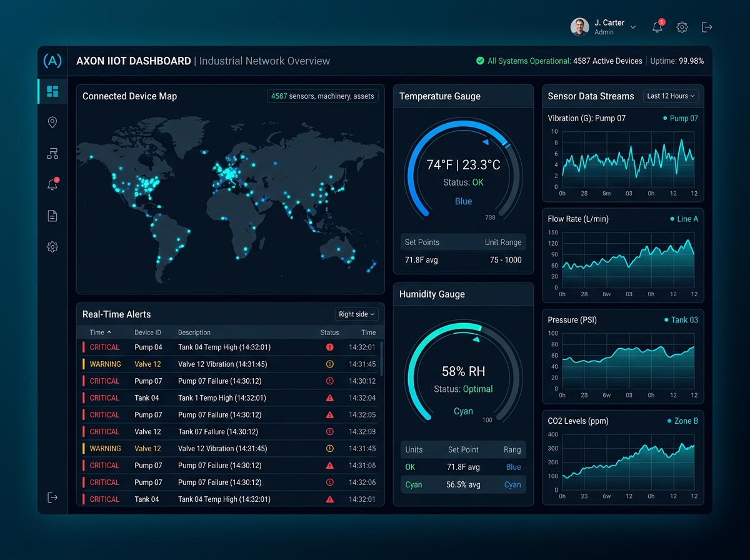Click green All Systems Operational checkmark
The height and width of the screenshot is (560, 750).
pos(480,61)
